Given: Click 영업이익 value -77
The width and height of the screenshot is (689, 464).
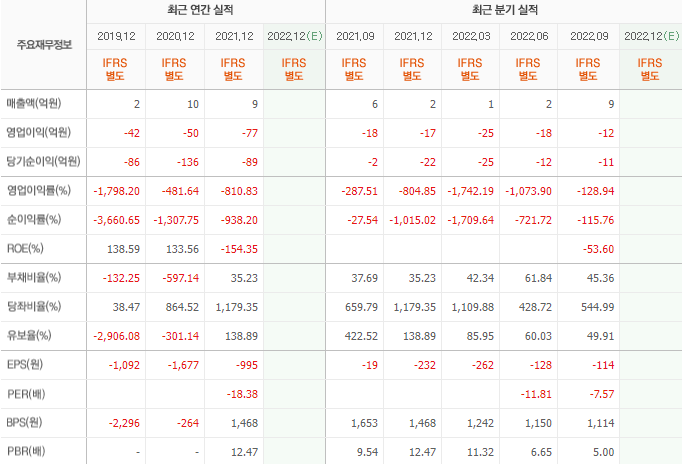Looking at the screenshot, I should click(x=250, y=134).
